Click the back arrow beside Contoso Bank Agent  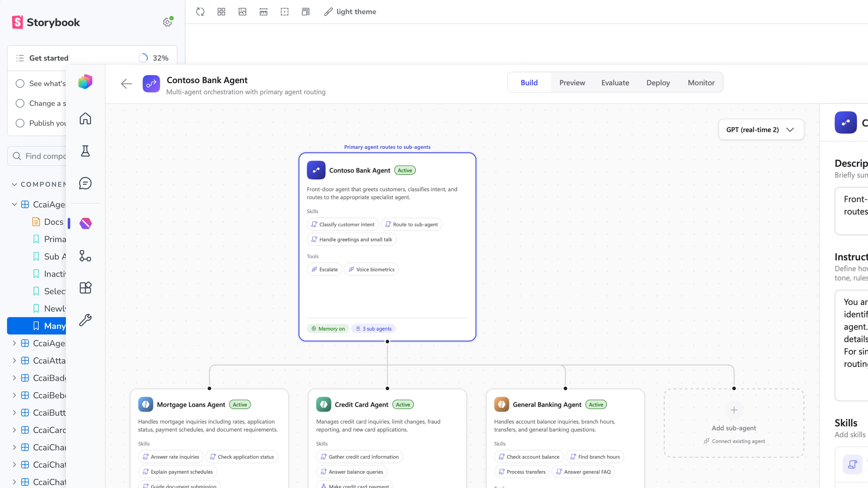[126, 84]
